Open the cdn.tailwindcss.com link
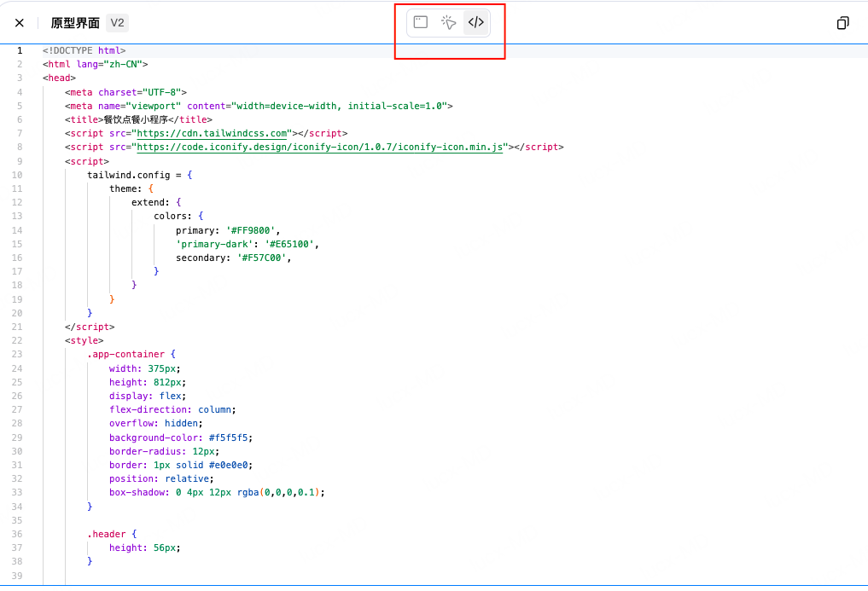This screenshot has width=868, height=591. 212,133
